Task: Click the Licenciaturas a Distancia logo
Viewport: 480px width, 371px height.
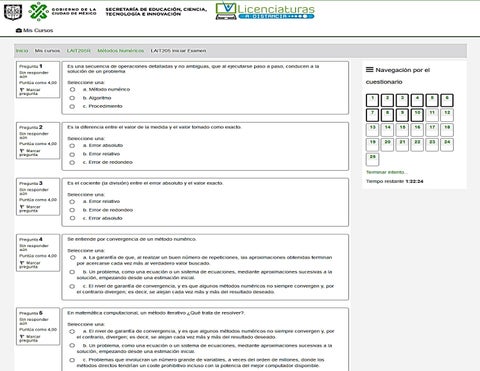Action: tap(265, 11)
